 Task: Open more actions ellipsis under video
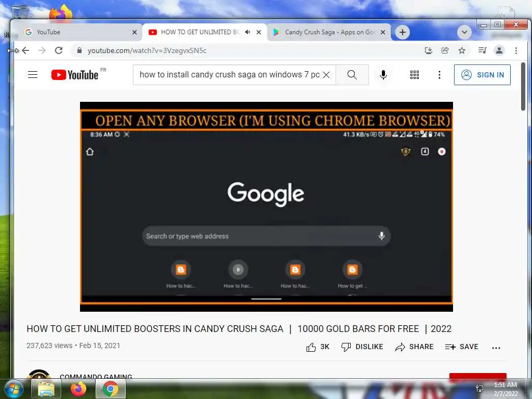click(496, 348)
